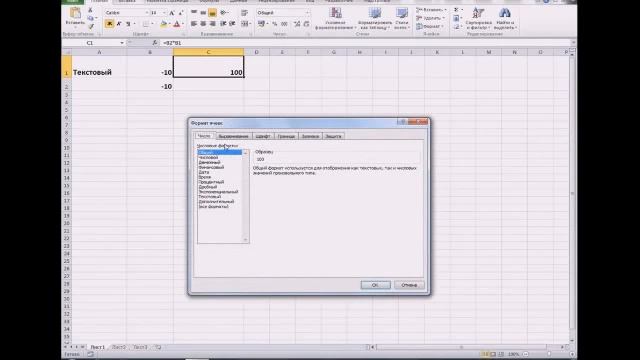This screenshot has width=640, height=360.
Task: Select the Процентный format in list
Action: (x=220, y=182)
